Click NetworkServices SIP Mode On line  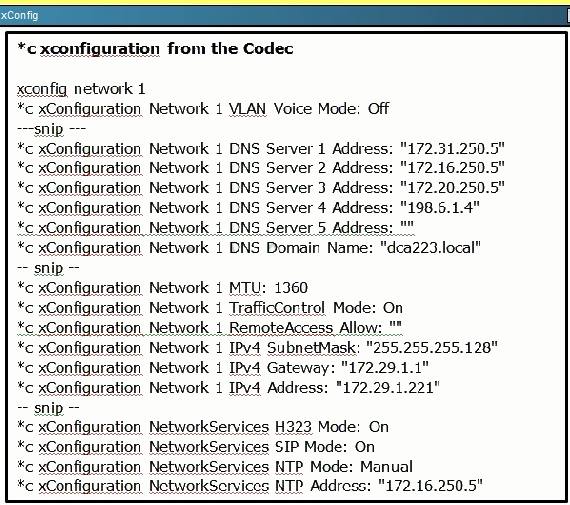196,447
